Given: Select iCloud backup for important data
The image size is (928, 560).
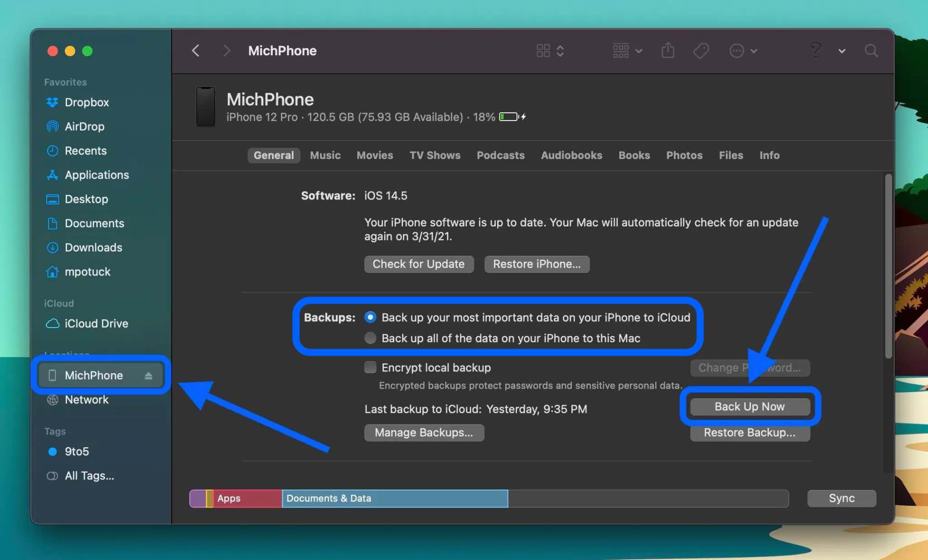Looking at the screenshot, I should (370, 317).
